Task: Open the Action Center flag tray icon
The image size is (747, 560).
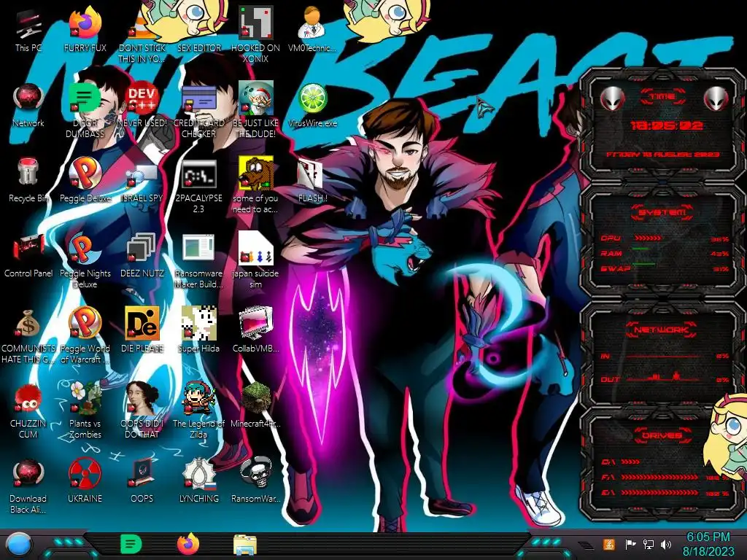Action: [x=630, y=544]
